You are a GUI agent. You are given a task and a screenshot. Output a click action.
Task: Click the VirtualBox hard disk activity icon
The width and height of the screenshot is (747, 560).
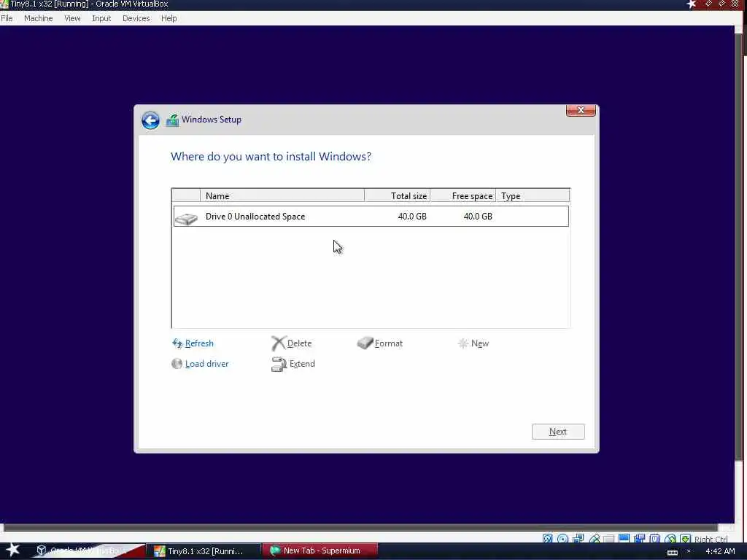point(547,538)
